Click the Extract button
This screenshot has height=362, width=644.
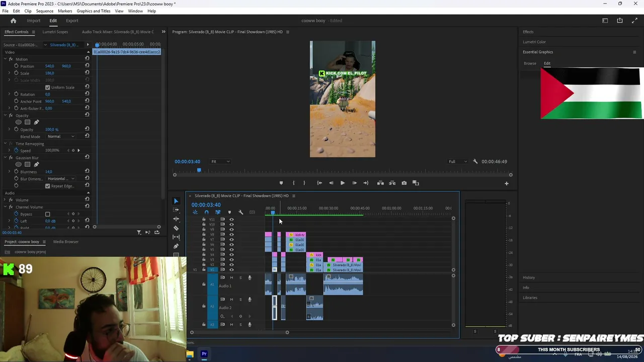392,183
